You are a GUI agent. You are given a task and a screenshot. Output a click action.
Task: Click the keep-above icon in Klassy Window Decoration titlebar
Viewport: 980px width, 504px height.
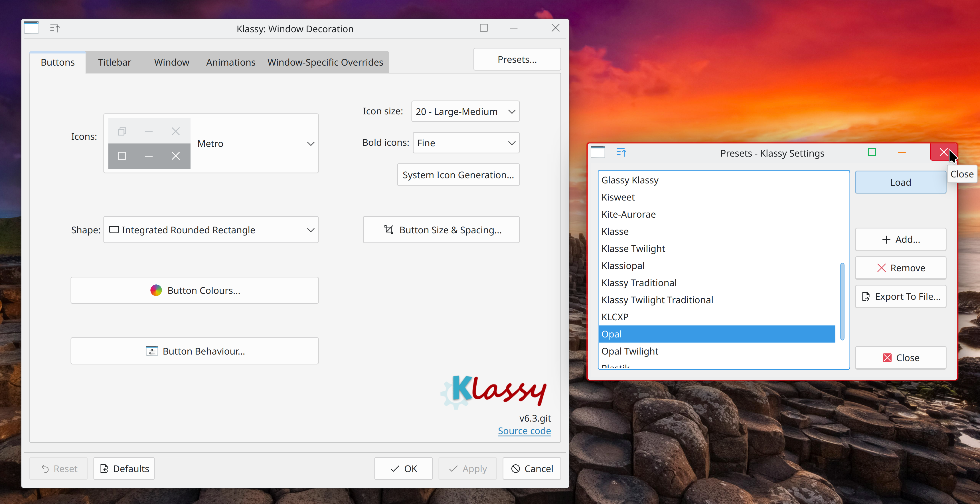[55, 28]
